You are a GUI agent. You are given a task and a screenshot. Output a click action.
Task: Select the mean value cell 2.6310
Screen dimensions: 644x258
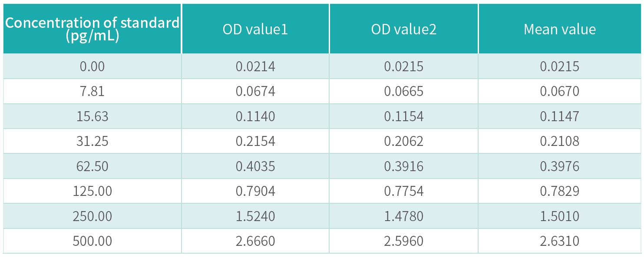click(x=560, y=241)
